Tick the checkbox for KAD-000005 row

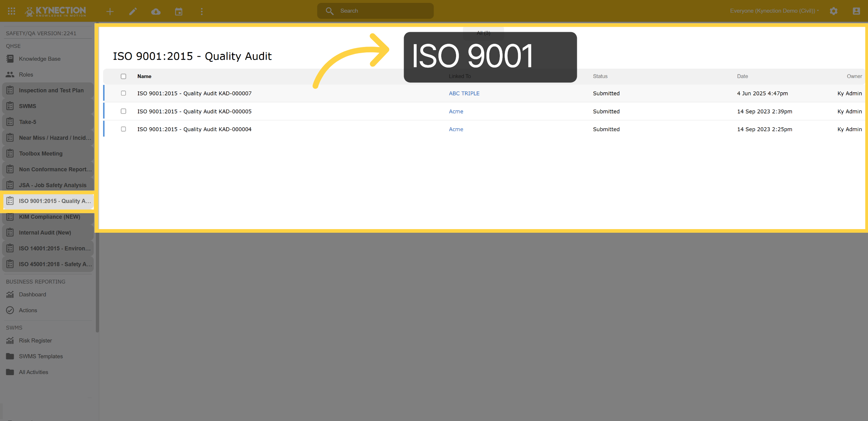(x=123, y=111)
